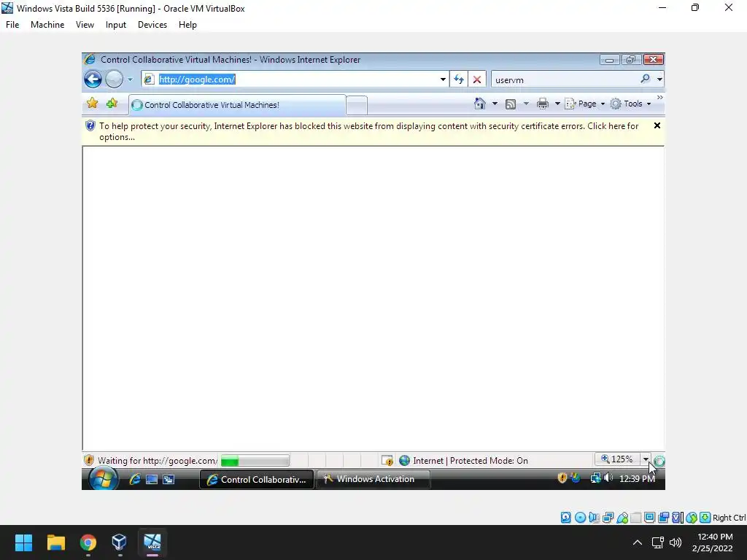Click the search box containing uservm
Image resolution: width=747 pixels, height=560 pixels.
coord(565,79)
